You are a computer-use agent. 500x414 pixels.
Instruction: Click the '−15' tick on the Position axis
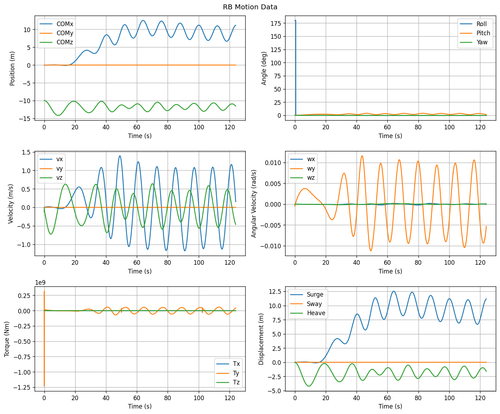pos(24,119)
